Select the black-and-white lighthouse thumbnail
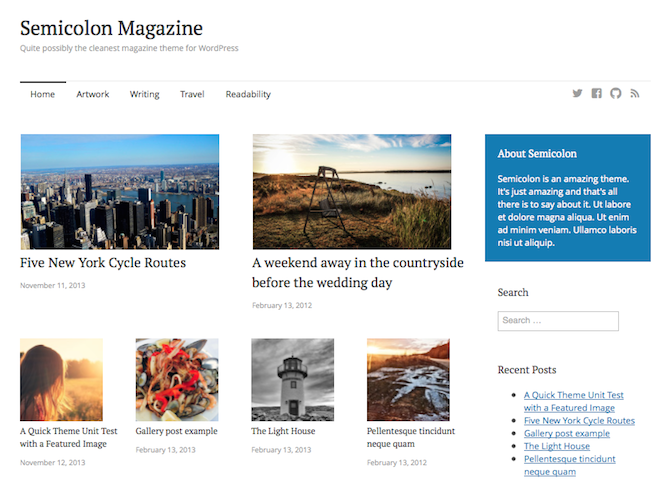Image resolution: width=670 pixels, height=486 pixels. pyautogui.click(x=292, y=379)
